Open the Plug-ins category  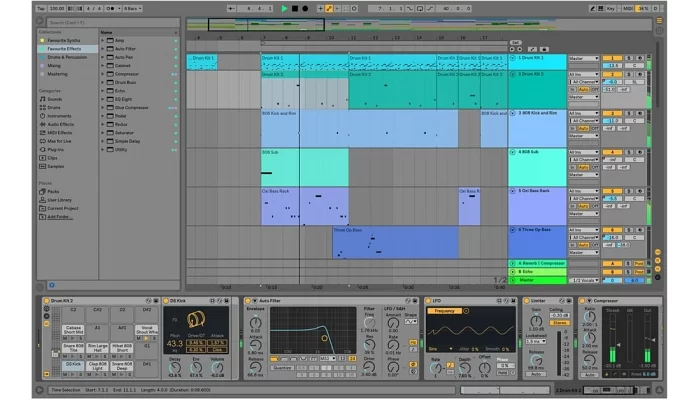tap(55, 150)
